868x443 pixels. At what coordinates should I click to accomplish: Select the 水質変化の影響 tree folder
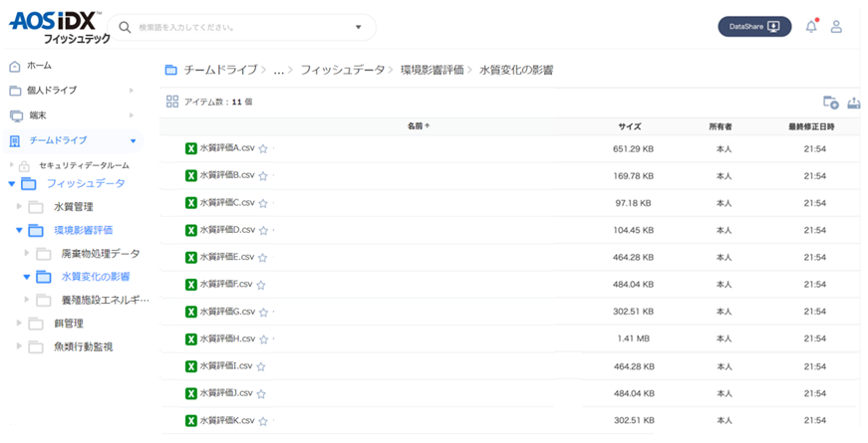[96, 277]
